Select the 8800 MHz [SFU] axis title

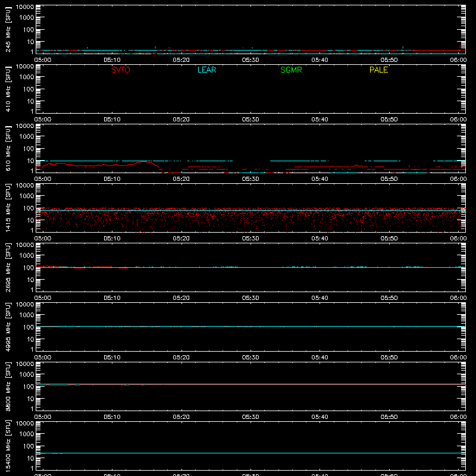click(8, 386)
